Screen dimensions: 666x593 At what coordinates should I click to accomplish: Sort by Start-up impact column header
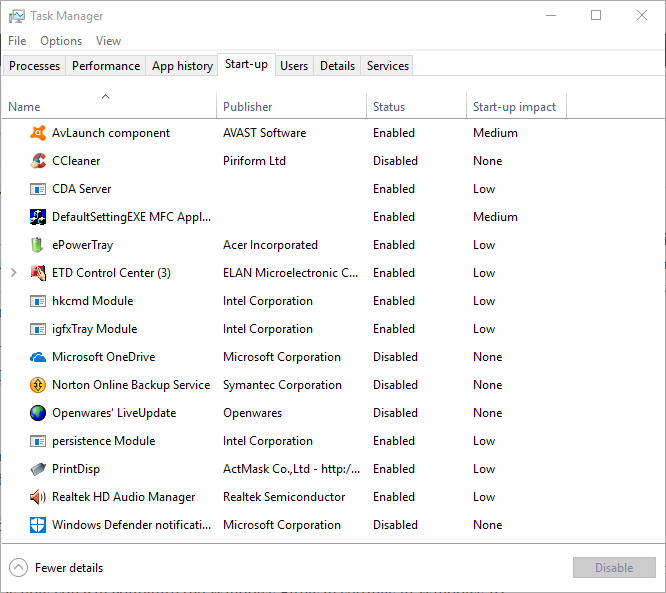pos(514,107)
